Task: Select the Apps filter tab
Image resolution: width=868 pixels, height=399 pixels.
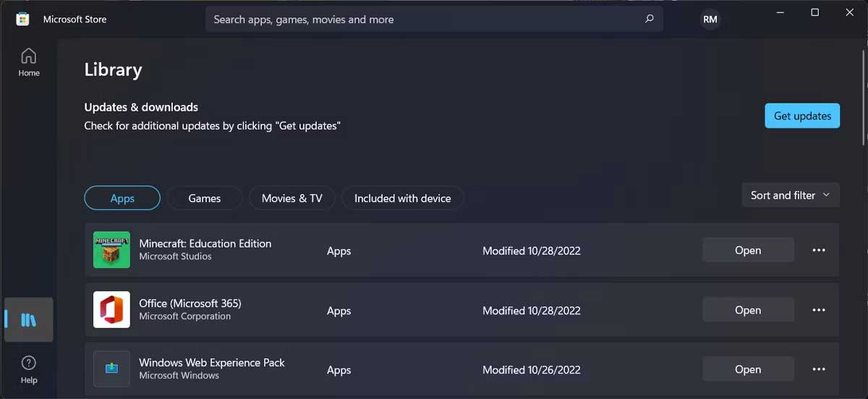Action: point(122,198)
